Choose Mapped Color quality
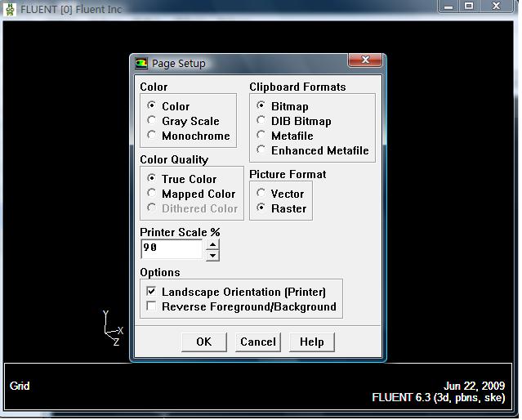Viewport: 522px width, 420px height. coord(152,194)
